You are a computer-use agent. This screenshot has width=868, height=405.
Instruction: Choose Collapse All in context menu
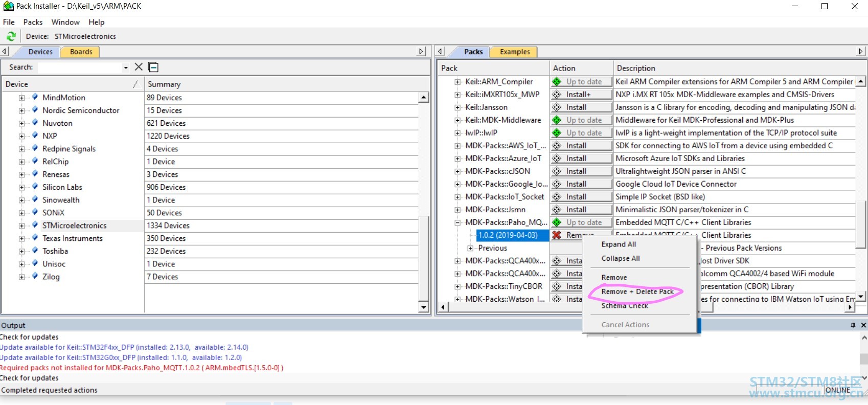(x=620, y=258)
